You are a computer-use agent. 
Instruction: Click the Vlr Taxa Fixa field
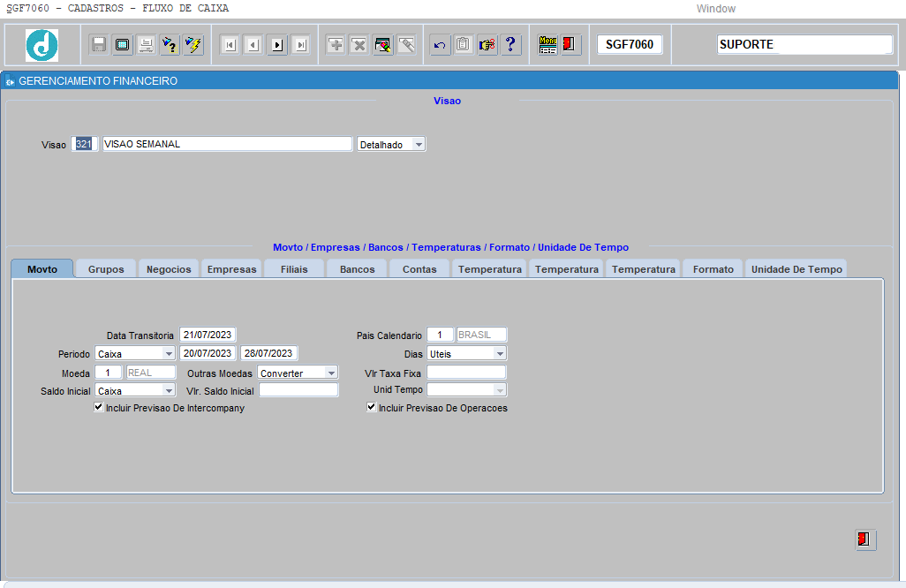click(x=466, y=372)
